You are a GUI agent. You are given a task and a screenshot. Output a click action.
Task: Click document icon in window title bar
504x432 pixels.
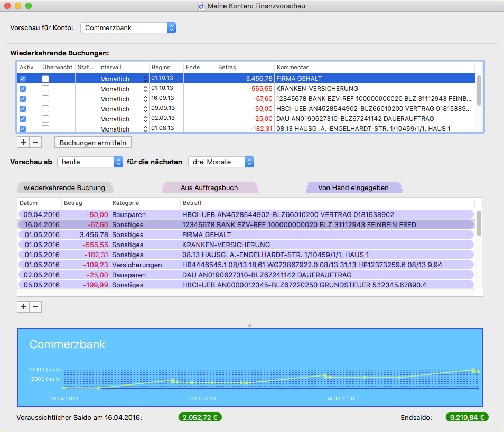[201, 6]
